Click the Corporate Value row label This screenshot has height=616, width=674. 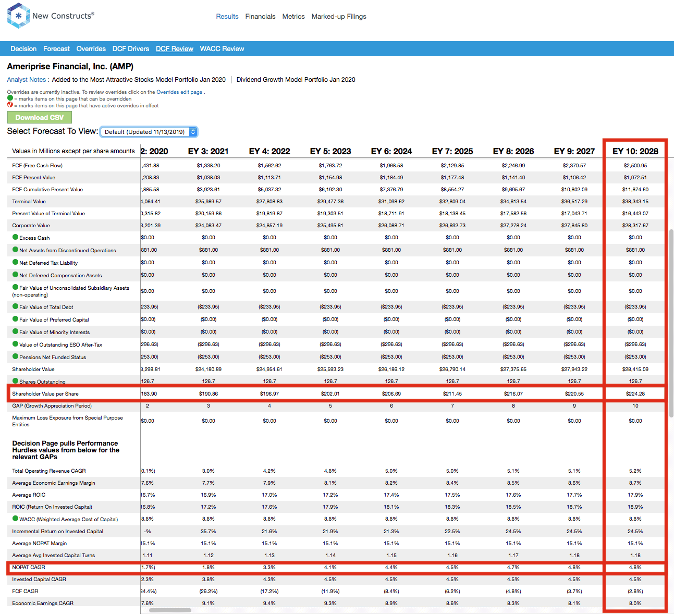coord(31,225)
